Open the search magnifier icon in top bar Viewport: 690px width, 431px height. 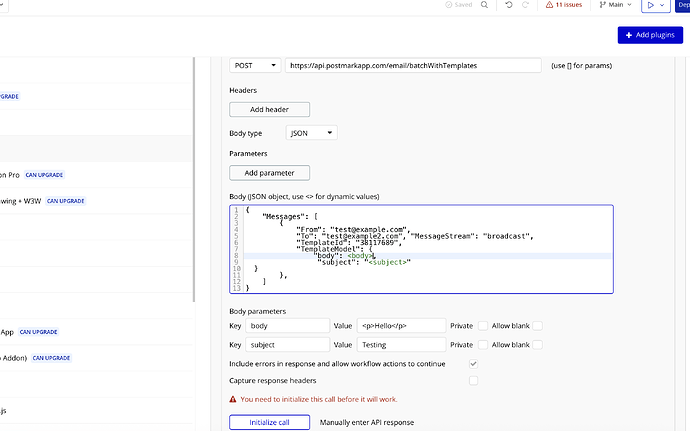(484, 5)
